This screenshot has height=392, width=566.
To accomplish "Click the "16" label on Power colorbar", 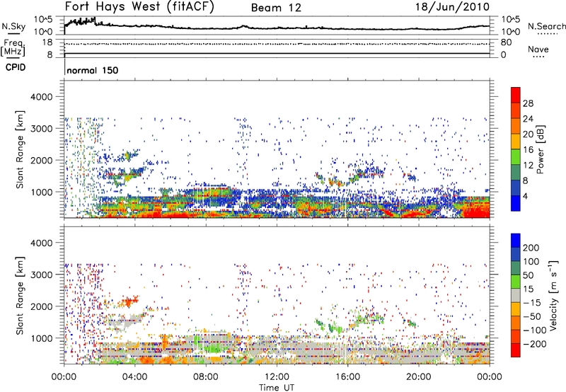I will [528, 150].
